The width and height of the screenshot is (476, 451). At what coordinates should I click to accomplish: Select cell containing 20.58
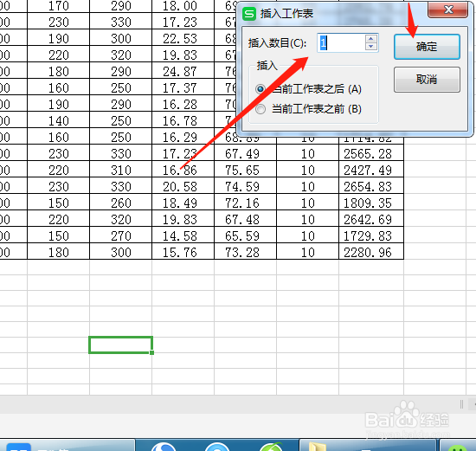point(183,185)
